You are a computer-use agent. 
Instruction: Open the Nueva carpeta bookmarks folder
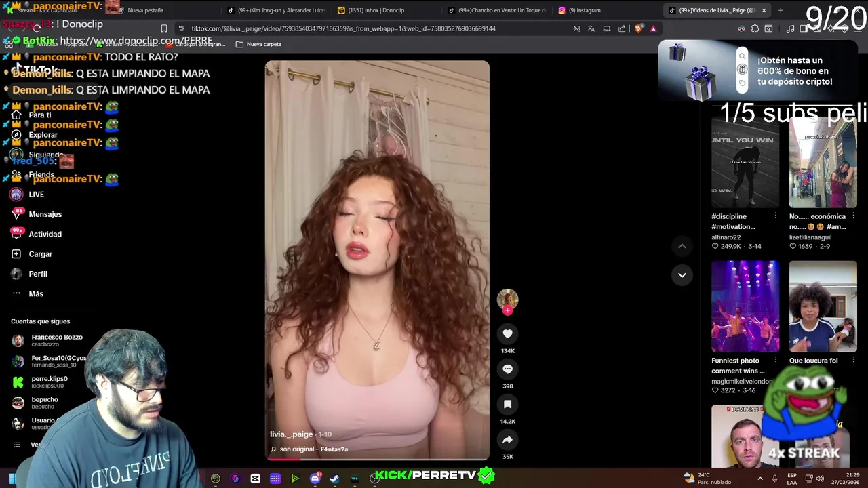(x=258, y=44)
